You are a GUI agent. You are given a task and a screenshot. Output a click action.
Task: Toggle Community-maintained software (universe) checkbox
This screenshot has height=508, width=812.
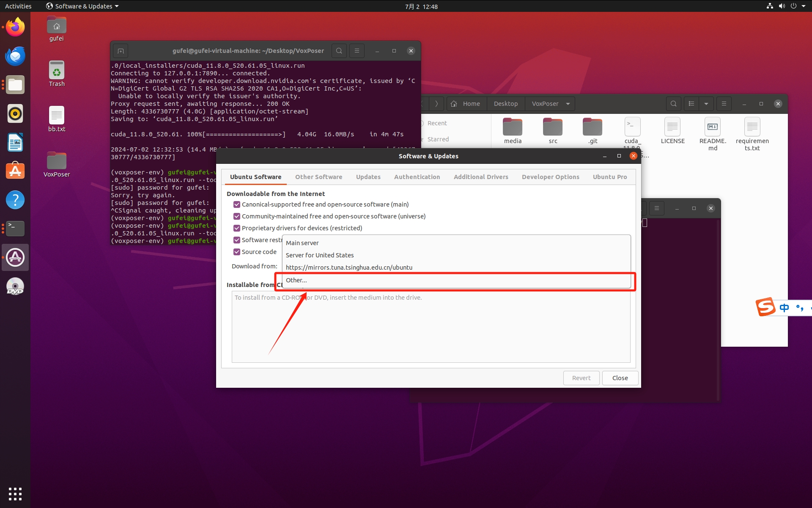(237, 216)
